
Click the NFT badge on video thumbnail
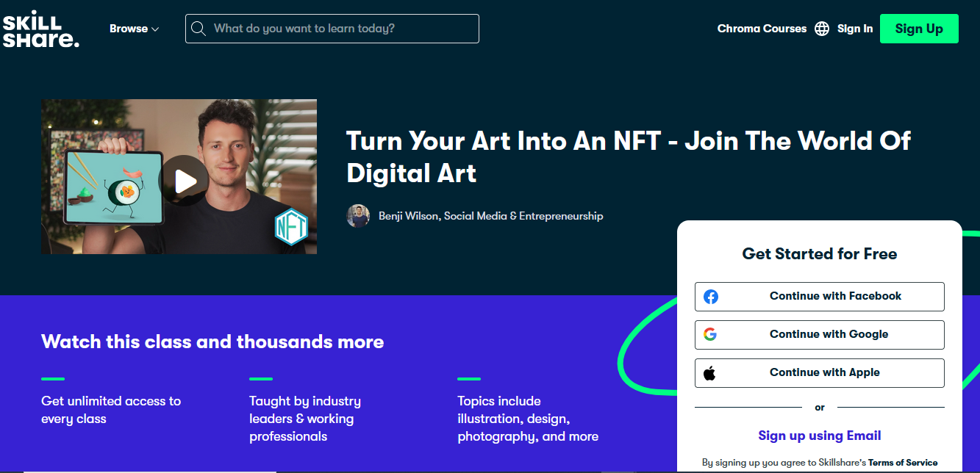coord(290,228)
